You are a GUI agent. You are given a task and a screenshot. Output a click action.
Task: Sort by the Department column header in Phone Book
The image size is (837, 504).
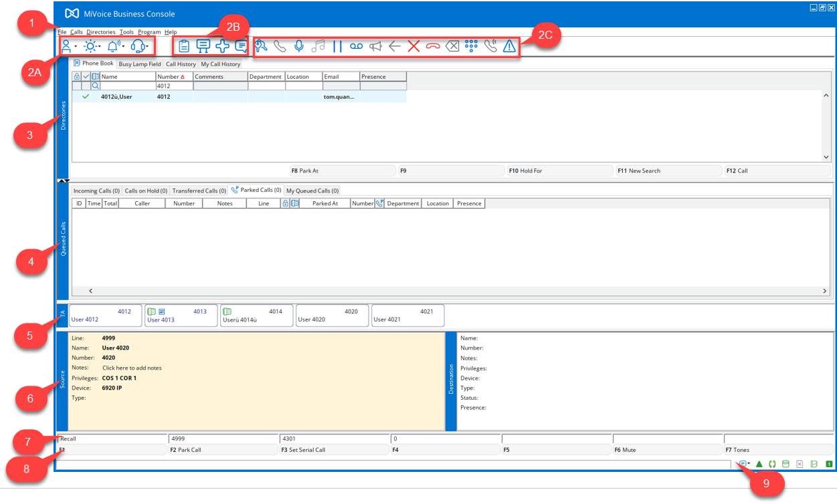tap(266, 77)
